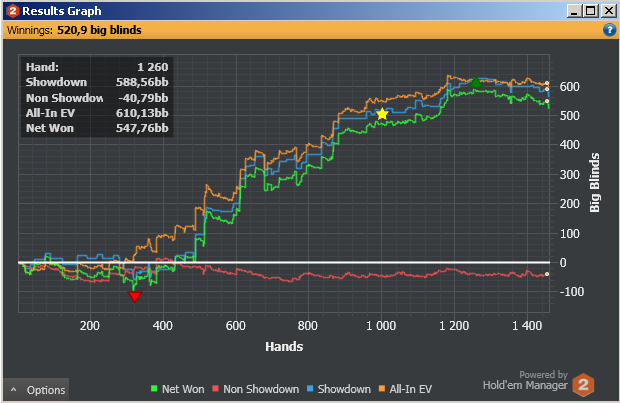
Task: Click the 200 x-axis label
Action: (90, 326)
